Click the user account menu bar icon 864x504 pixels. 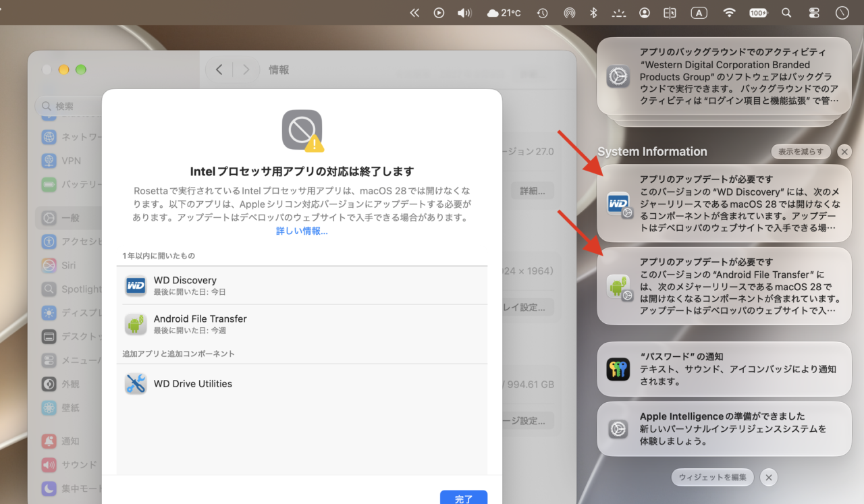tap(645, 12)
